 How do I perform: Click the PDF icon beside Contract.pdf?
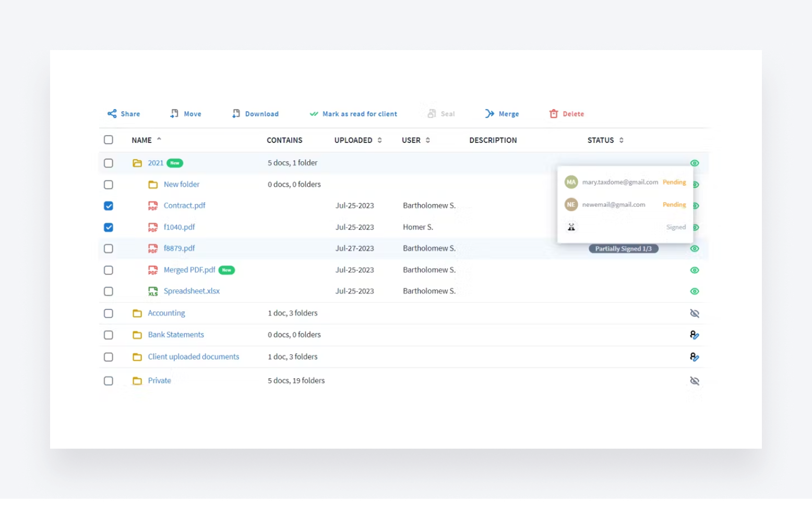pyautogui.click(x=152, y=206)
